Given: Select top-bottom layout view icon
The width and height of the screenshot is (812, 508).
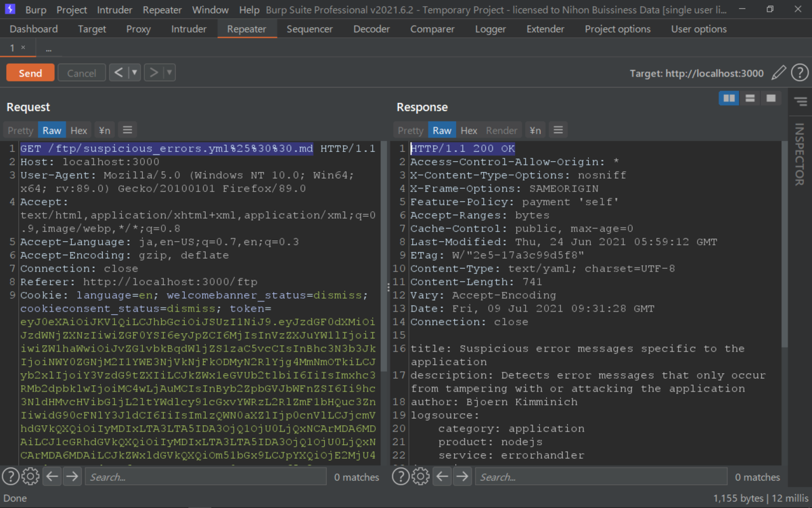Looking at the screenshot, I should (x=750, y=98).
